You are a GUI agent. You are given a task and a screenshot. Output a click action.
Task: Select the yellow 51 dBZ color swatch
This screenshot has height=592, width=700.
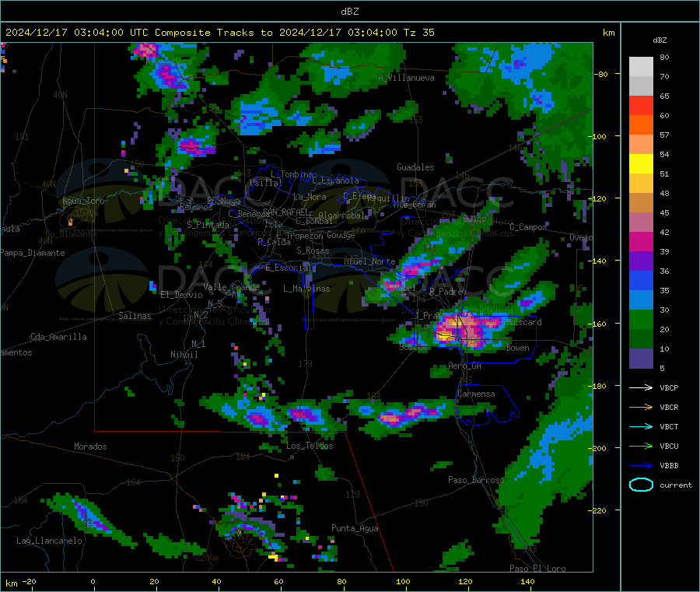tap(641, 164)
